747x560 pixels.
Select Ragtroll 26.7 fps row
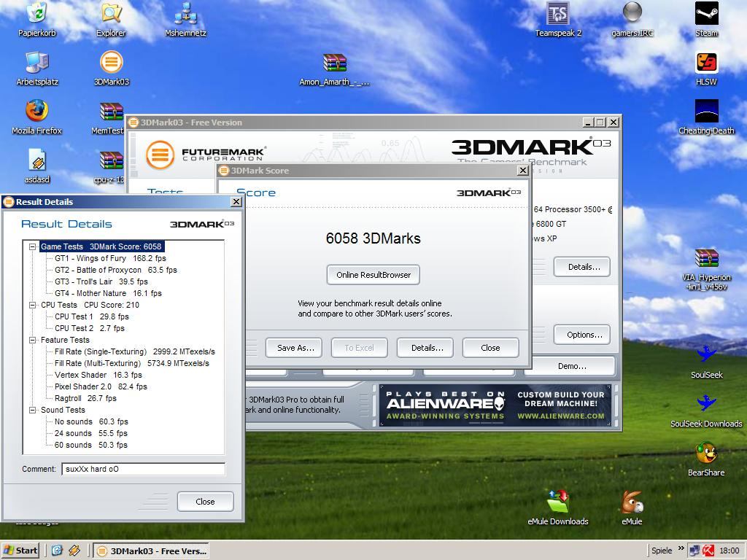[x=85, y=399]
